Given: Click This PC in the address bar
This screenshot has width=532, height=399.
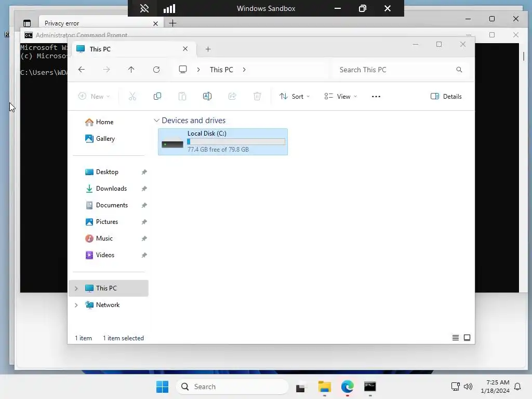Looking at the screenshot, I should [x=221, y=70].
